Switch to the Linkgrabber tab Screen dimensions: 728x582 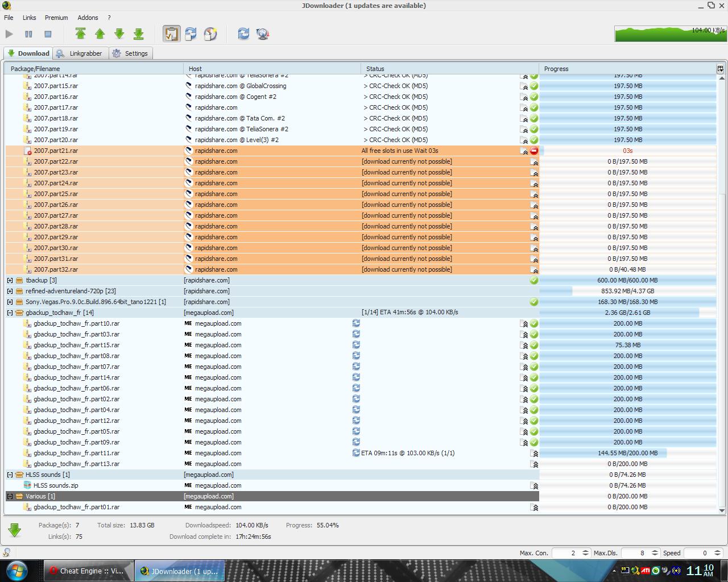click(80, 53)
